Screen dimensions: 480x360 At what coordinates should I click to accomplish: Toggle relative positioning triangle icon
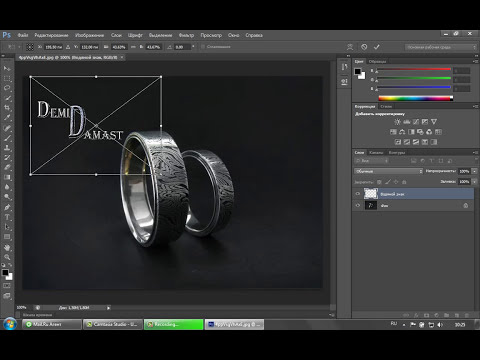[68, 47]
